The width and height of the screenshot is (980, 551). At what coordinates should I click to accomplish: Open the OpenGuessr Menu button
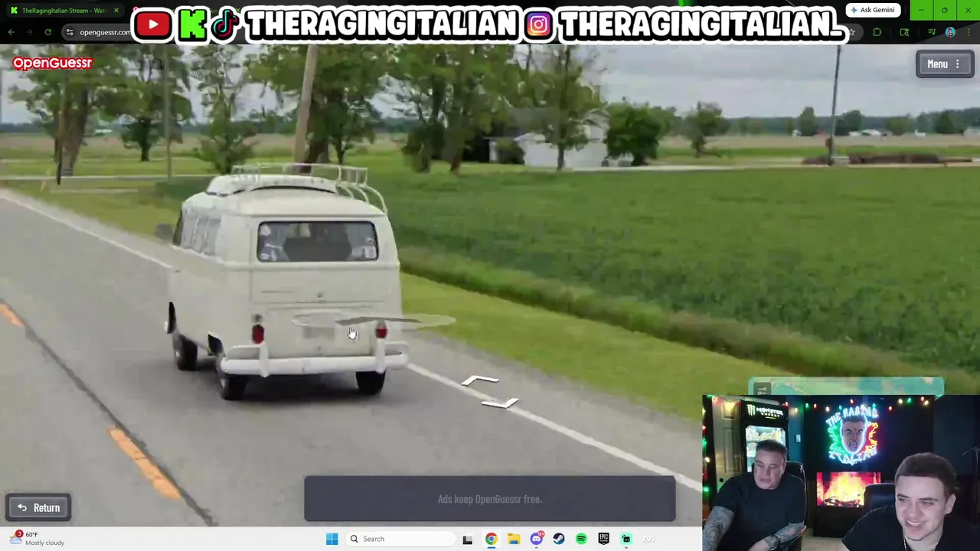point(945,64)
